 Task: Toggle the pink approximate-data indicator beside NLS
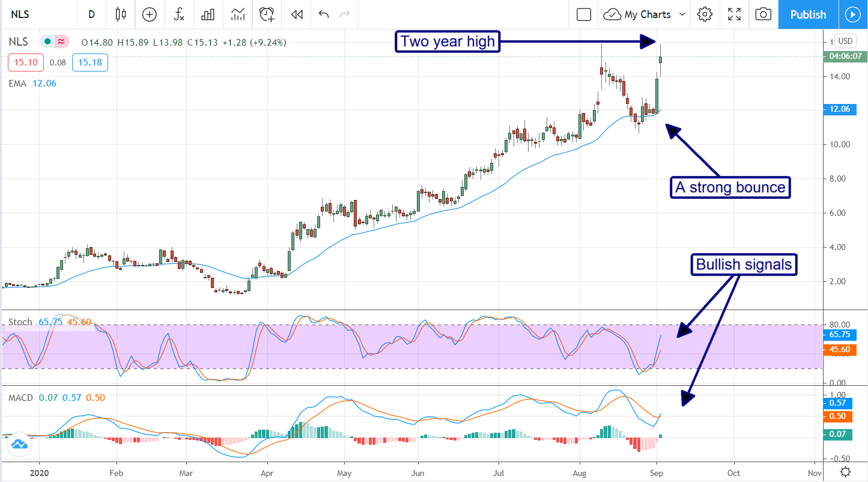(61, 42)
